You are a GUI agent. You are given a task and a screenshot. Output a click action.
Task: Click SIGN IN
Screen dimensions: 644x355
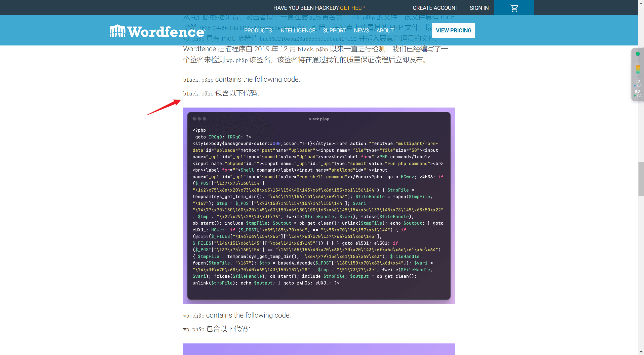[479, 8]
